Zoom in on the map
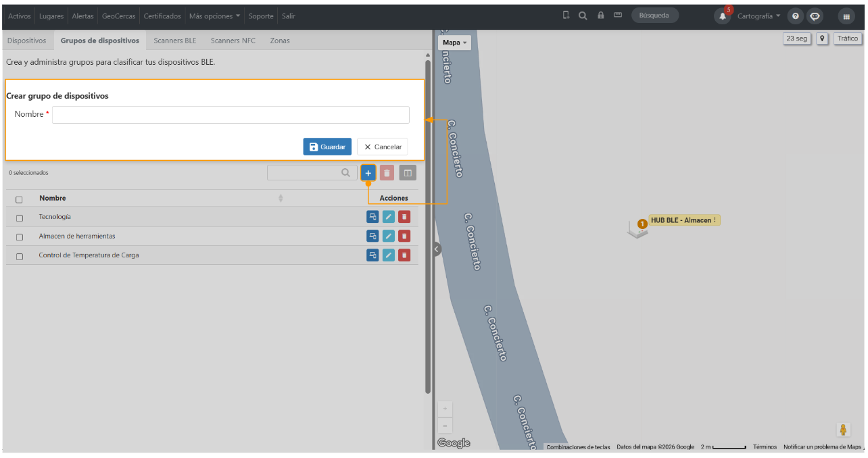The width and height of the screenshot is (868, 458). tap(445, 409)
